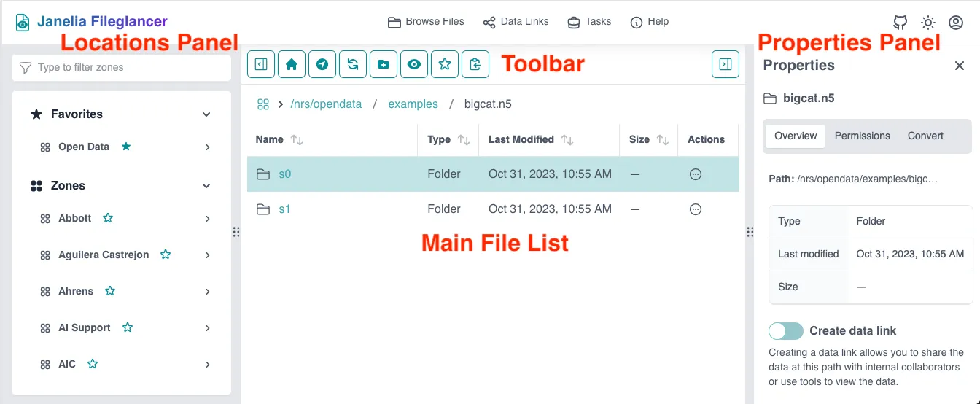This screenshot has width=980, height=404.
Task: Refresh the file list
Action: 353,64
